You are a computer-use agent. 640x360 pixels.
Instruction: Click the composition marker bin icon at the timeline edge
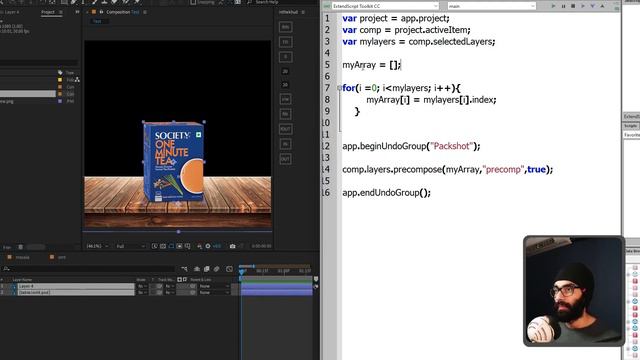click(316, 279)
